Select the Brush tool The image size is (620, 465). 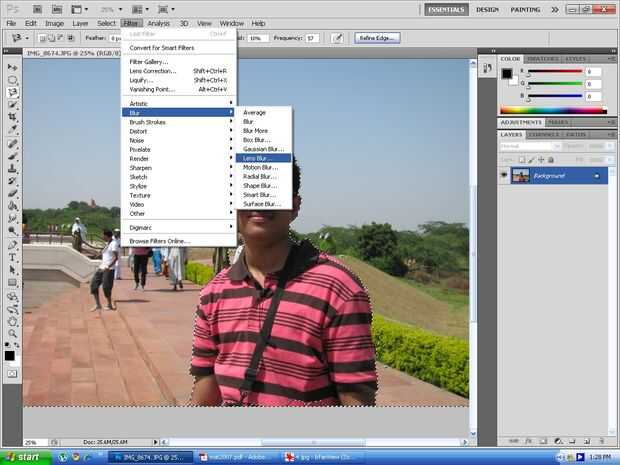[12, 156]
